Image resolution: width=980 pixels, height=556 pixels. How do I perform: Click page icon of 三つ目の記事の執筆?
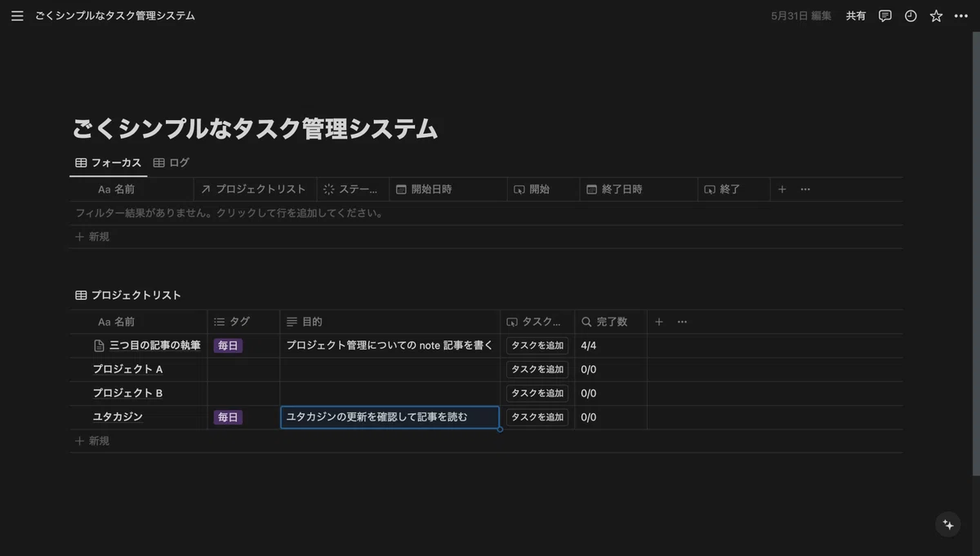point(100,345)
